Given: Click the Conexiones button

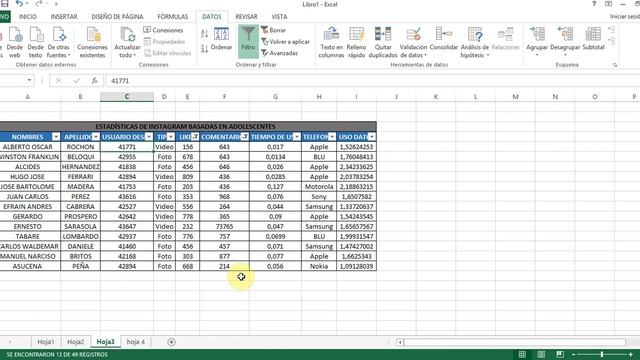Looking at the screenshot, I should (x=163, y=30).
